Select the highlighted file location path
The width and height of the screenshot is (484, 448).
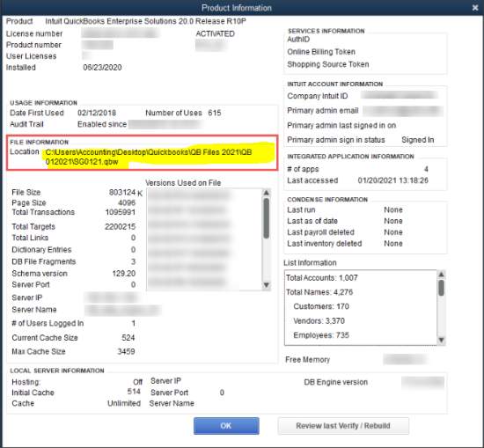pyautogui.click(x=149, y=157)
